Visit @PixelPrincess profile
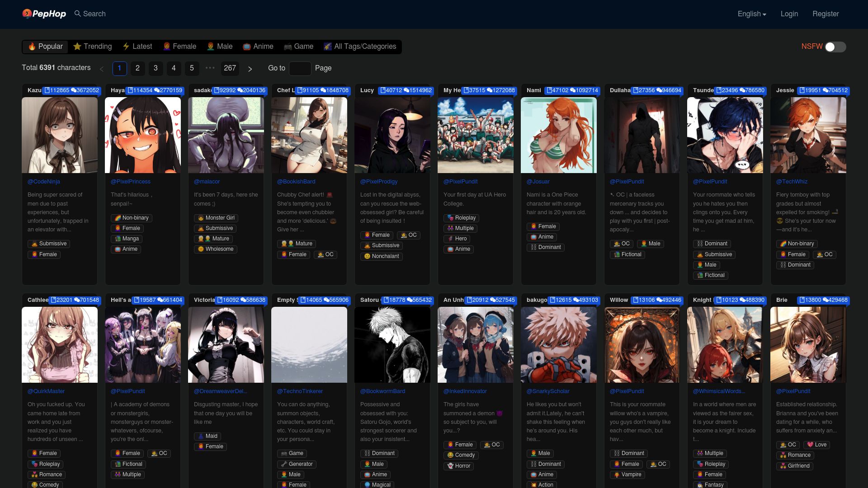This screenshot has width=868, height=488. click(131, 182)
